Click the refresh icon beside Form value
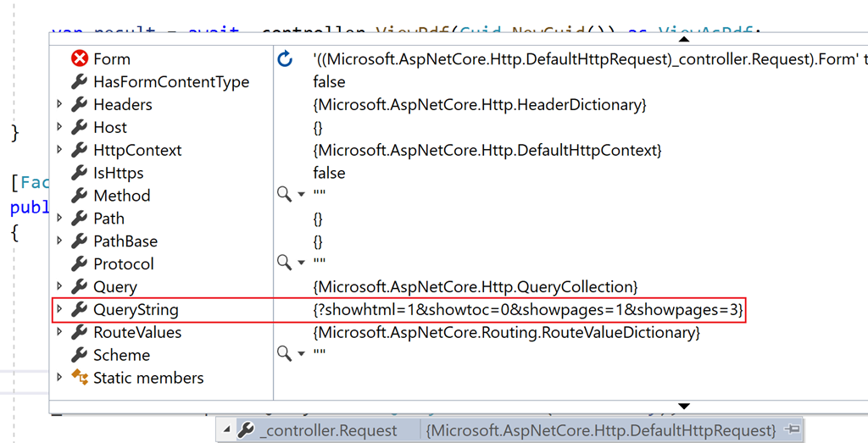 pos(286,59)
